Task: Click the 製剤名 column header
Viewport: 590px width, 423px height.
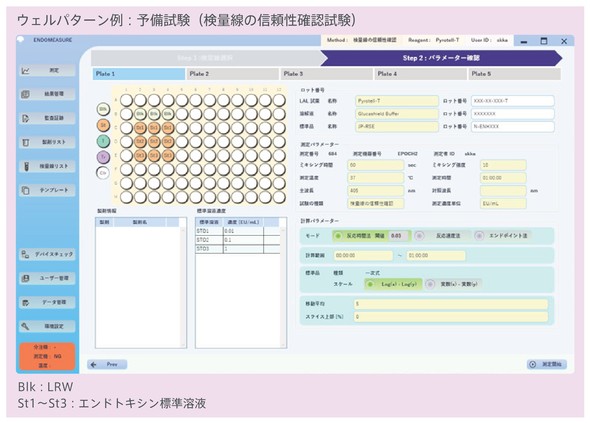Action: [140, 222]
